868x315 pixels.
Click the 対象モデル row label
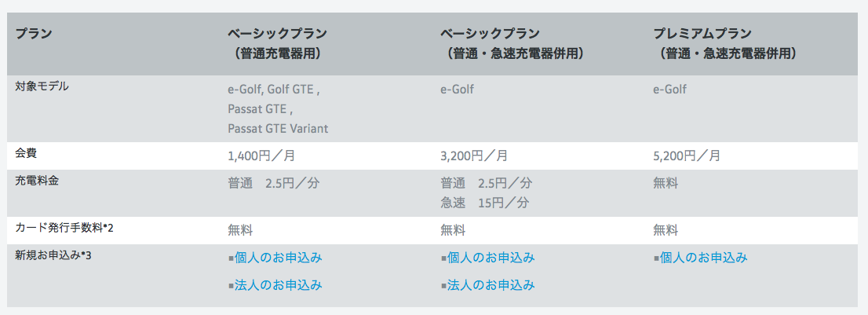[x=42, y=86]
